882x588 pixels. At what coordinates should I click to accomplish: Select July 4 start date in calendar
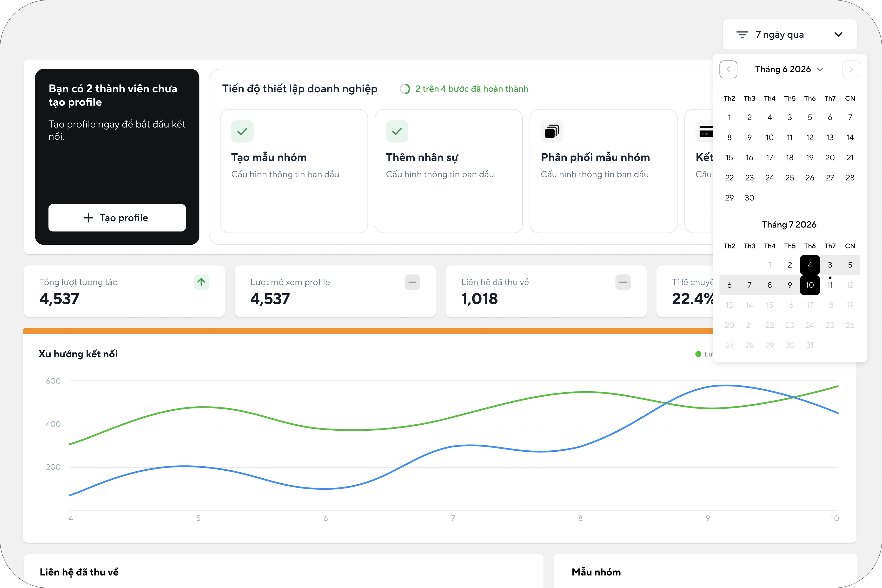coord(810,265)
